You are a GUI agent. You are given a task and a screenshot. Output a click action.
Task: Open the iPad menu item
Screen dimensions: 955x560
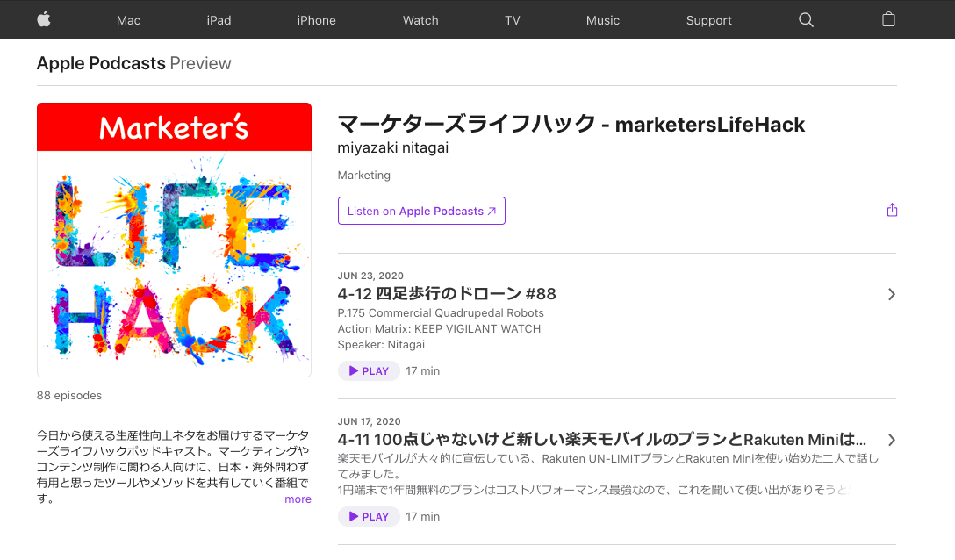coord(219,20)
